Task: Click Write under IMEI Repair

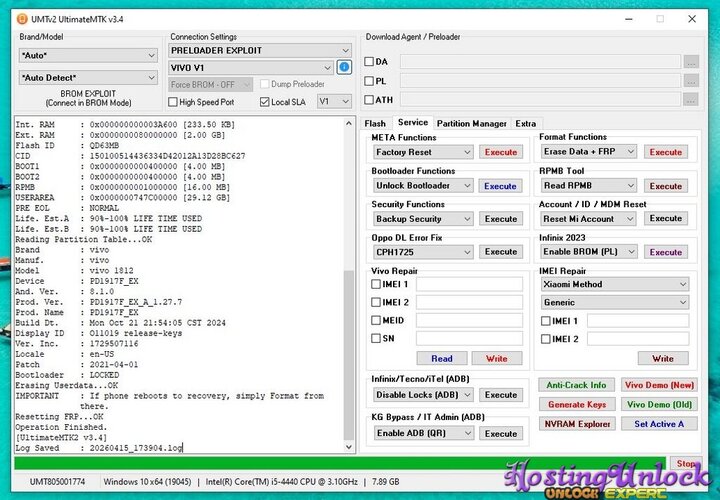Action: point(663,359)
